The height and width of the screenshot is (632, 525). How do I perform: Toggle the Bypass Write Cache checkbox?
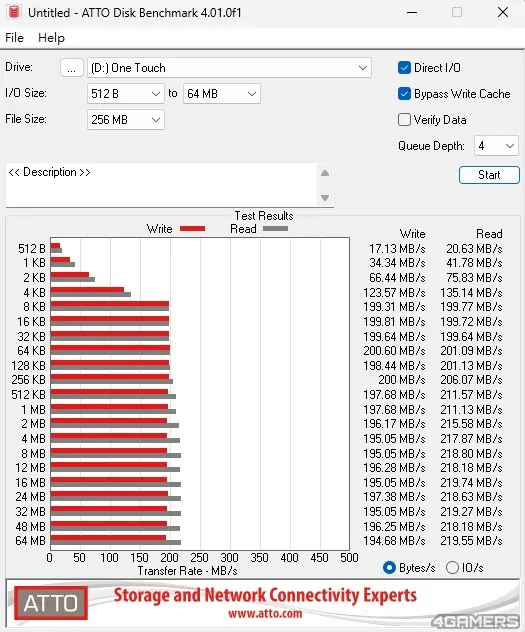click(x=404, y=94)
